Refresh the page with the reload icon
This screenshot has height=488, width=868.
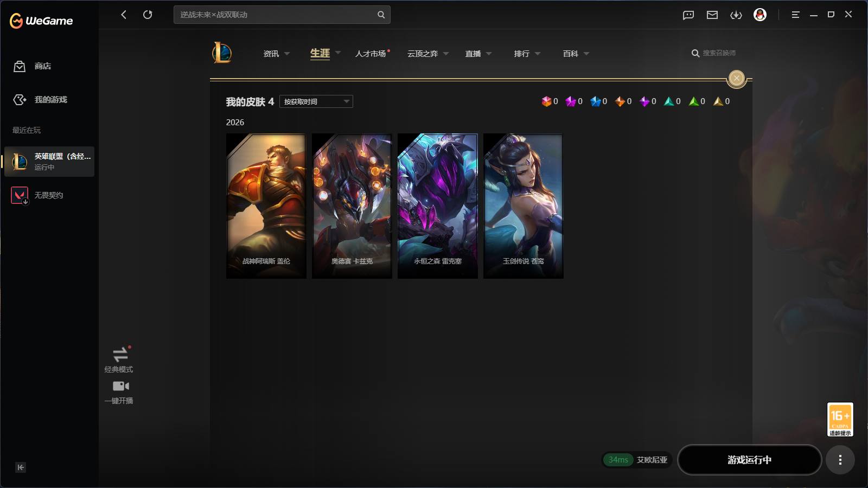pos(148,15)
